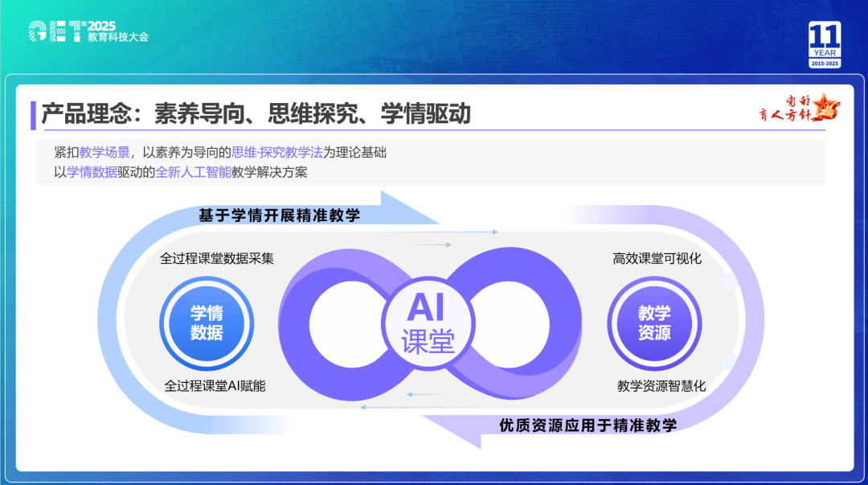Viewport: 868px width, 485px height.
Task: Click the highlighted 全新人工智能 text
Action: coord(194,172)
